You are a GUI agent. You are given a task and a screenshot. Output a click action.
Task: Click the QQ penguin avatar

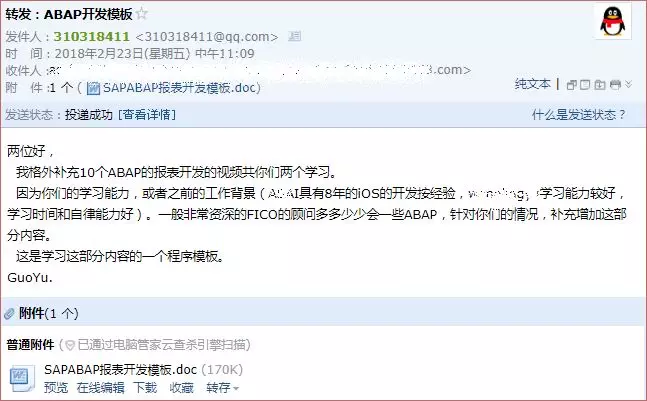(x=612, y=21)
